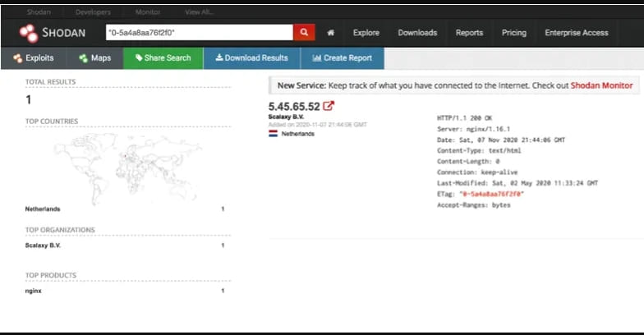The width and height of the screenshot is (644, 335).
Task: Click the Connection: keep-alive line
Action: tap(476, 172)
